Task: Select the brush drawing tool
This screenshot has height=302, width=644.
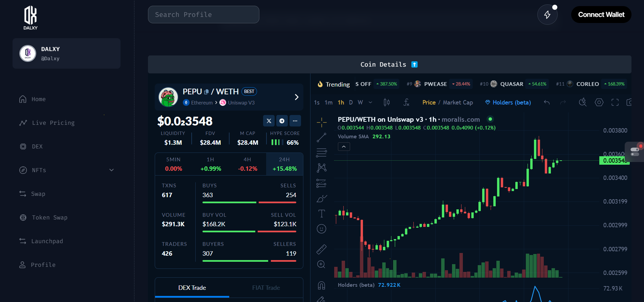Action: pyautogui.click(x=321, y=199)
